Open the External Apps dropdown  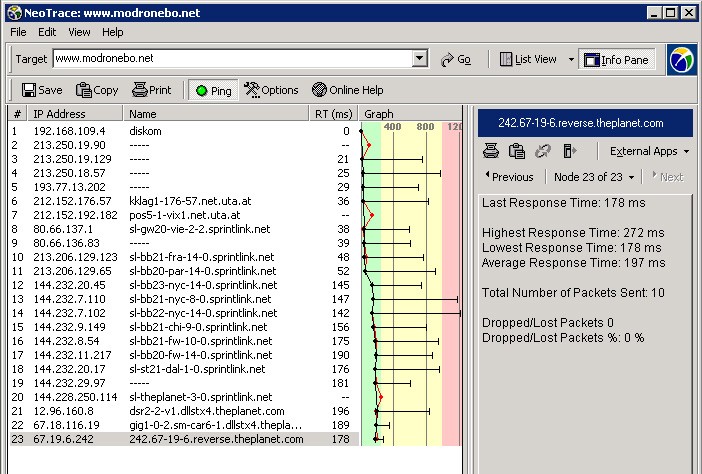coord(649,151)
